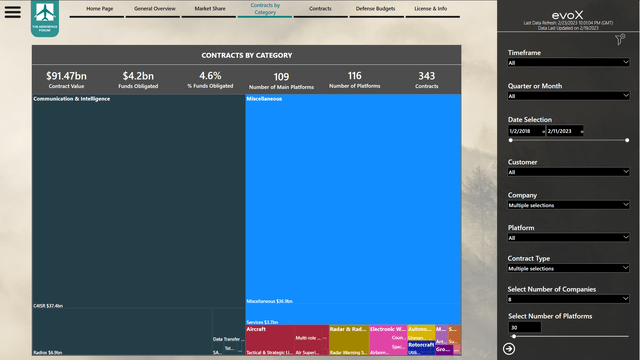Screen dimensions: 640x360
Task: Click the start date field 1/2/2018
Action: tap(527, 131)
